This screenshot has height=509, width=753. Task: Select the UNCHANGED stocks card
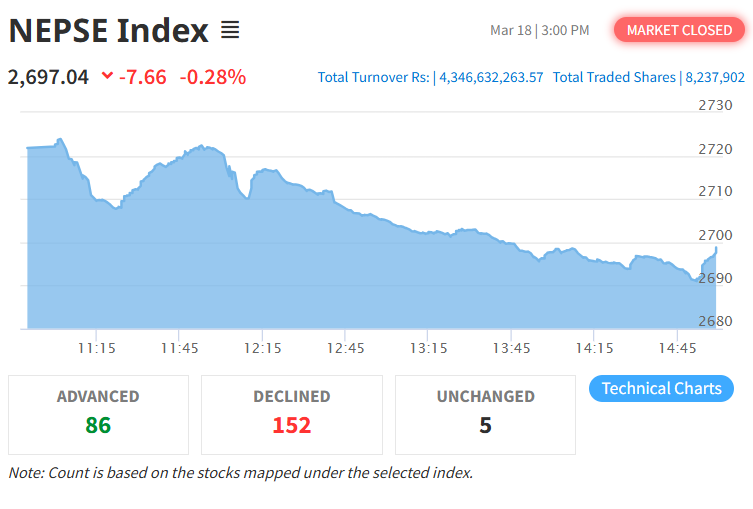pos(485,414)
